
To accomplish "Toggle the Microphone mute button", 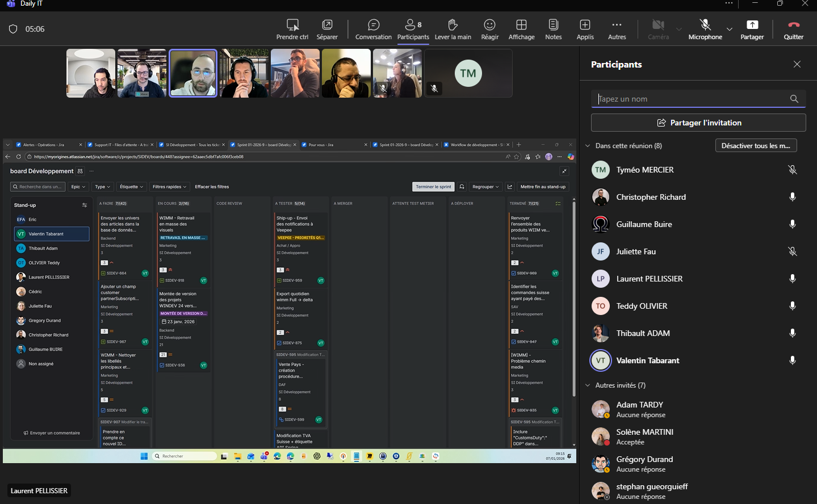I will pos(705,30).
